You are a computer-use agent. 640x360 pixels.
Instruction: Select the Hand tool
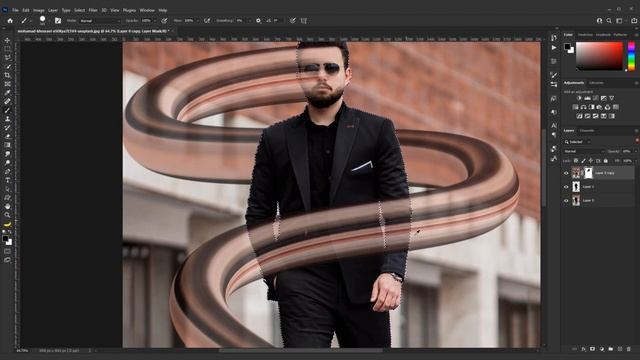point(7,207)
